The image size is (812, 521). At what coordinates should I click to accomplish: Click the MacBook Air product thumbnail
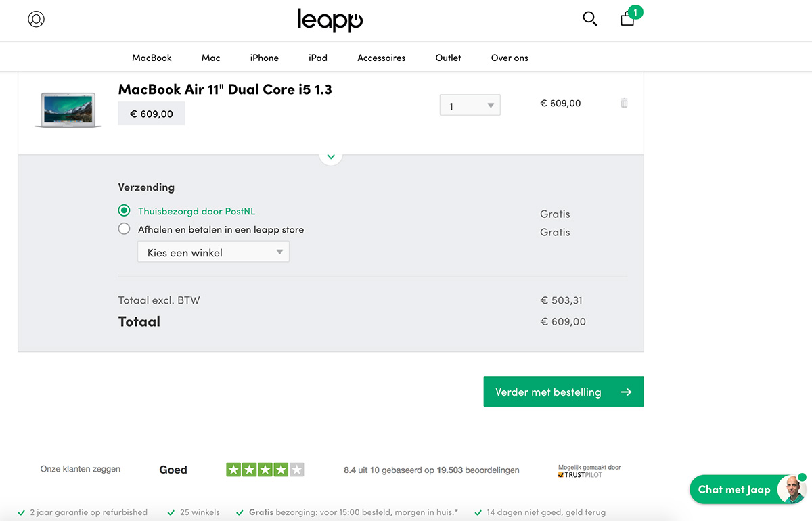68,110
